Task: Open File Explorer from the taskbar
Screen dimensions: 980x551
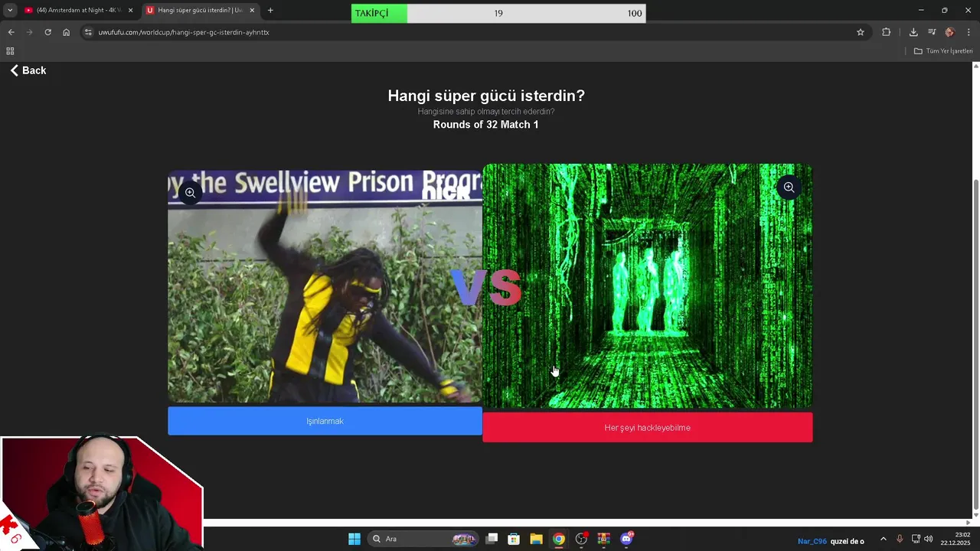Action: [536, 539]
